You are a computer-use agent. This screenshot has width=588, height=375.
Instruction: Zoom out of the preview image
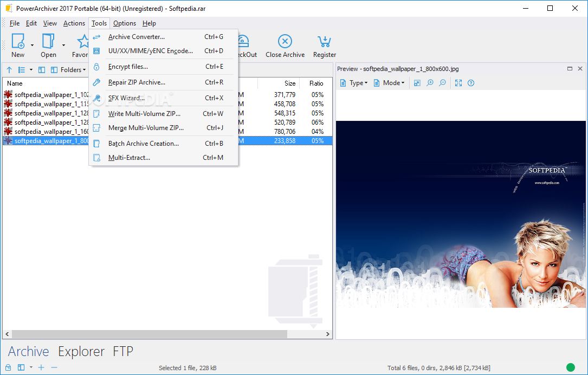443,83
